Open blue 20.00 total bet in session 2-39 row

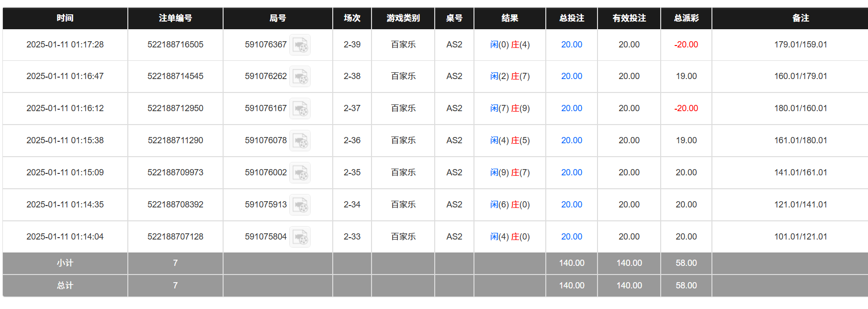(x=571, y=45)
